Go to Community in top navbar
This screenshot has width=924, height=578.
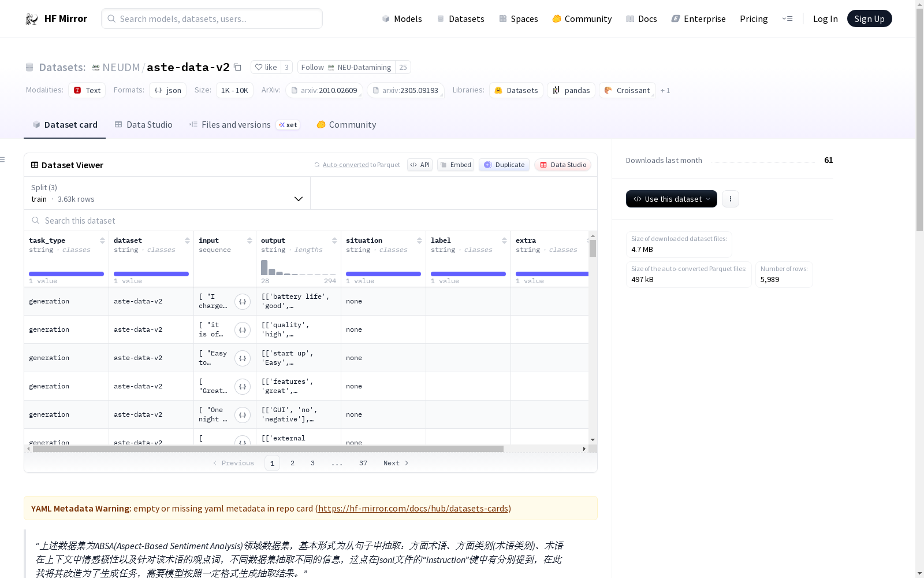pos(582,18)
